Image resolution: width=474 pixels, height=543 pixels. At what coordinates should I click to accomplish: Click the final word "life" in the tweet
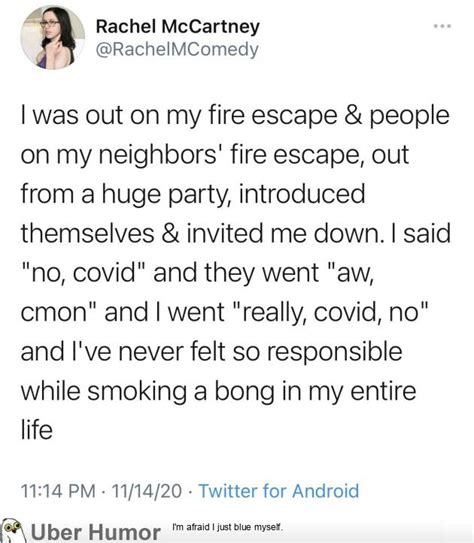pyautogui.click(x=37, y=430)
